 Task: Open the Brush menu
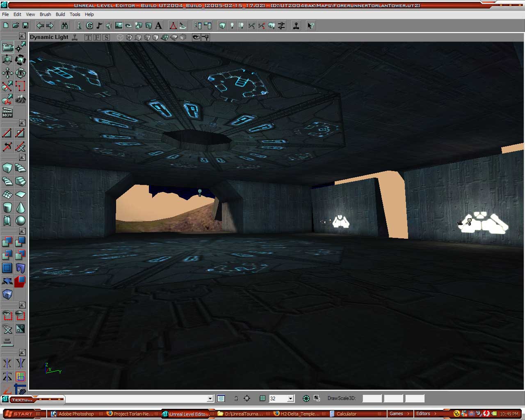point(45,14)
